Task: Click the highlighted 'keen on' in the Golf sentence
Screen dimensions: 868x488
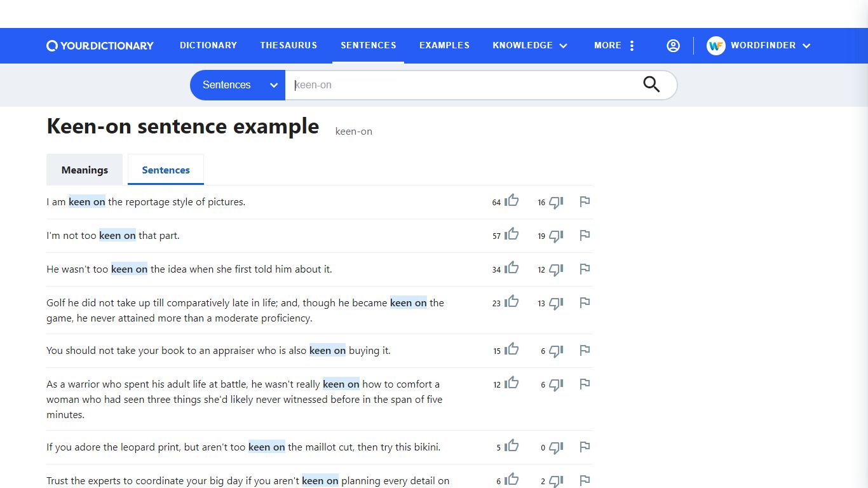Action: (x=408, y=303)
